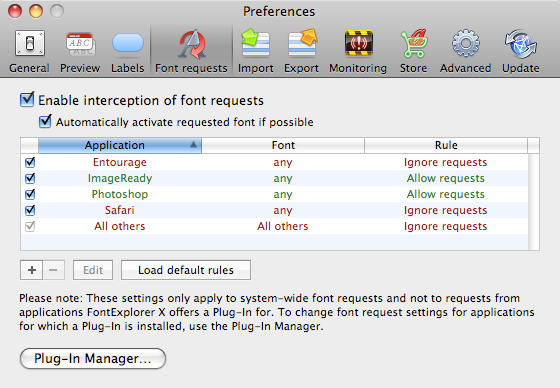Uncheck the Safari rule checkbox
The image size is (560, 388).
(30, 210)
